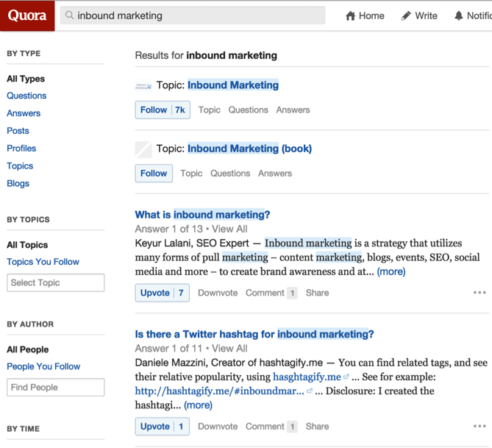Open the Select Topic filter field
Image resolution: width=492 pixels, height=448 pixels.
(56, 282)
